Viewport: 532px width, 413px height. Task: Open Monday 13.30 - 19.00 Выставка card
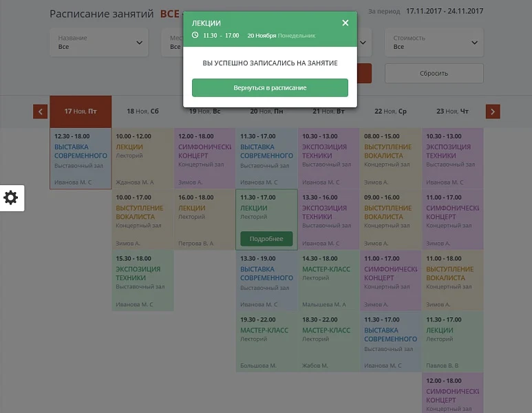click(266, 281)
